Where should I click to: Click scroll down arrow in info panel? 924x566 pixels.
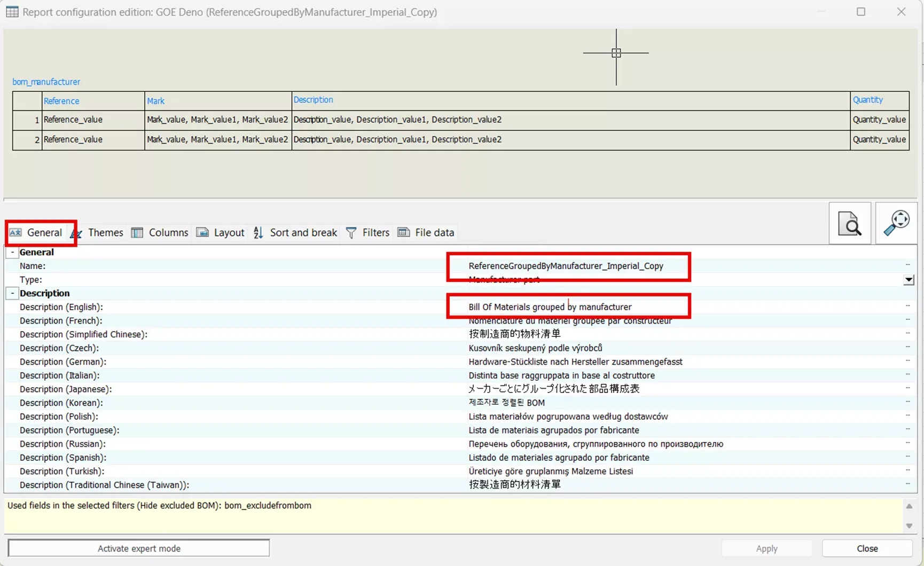[909, 526]
